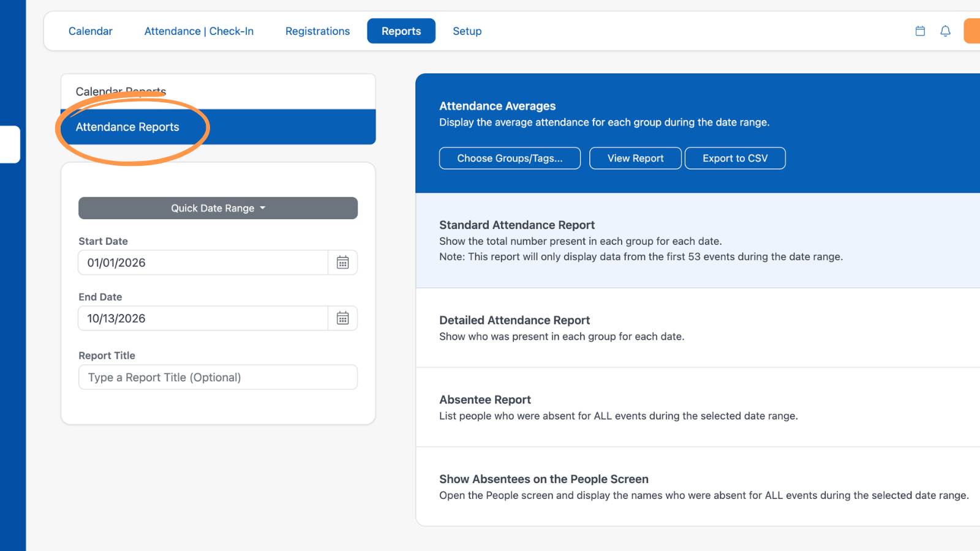
Task: Select Attendance Reports in the sidebar
Action: pyautogui.click(x=218, y=127)
